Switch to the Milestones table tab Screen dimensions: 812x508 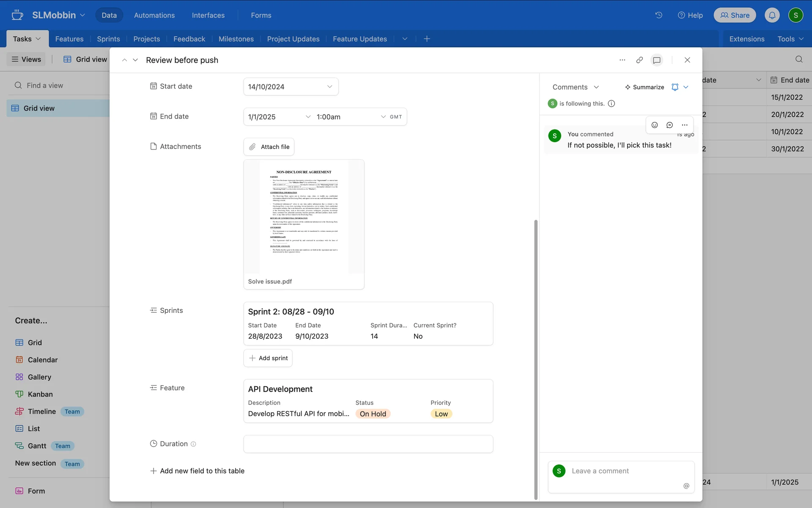click(x=236, y=39)
